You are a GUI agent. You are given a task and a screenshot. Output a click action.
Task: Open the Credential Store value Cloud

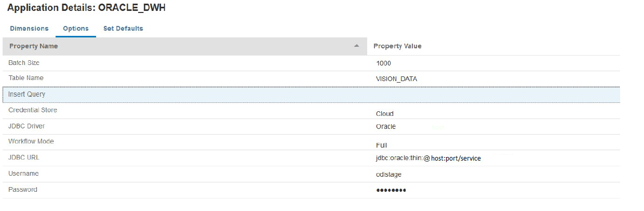point(385,114)
